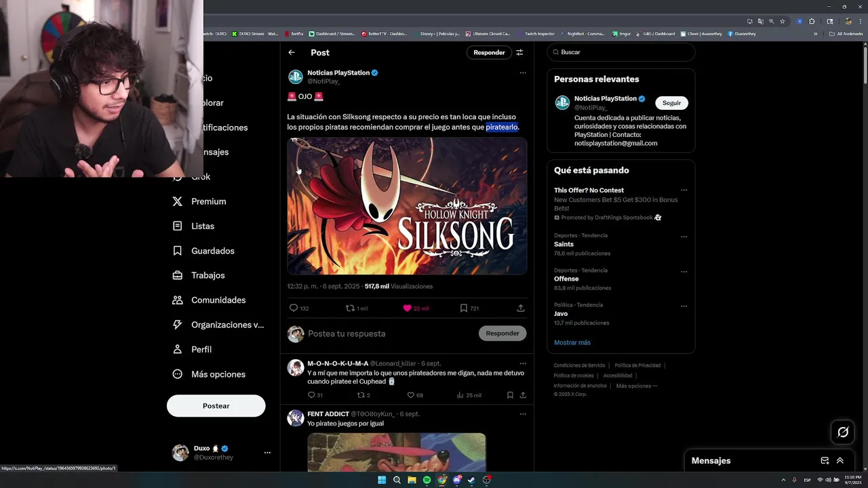Click Política de Privacidad footer link
The width and height of the screenshot is (868, 488).
[x=637, y=365]
